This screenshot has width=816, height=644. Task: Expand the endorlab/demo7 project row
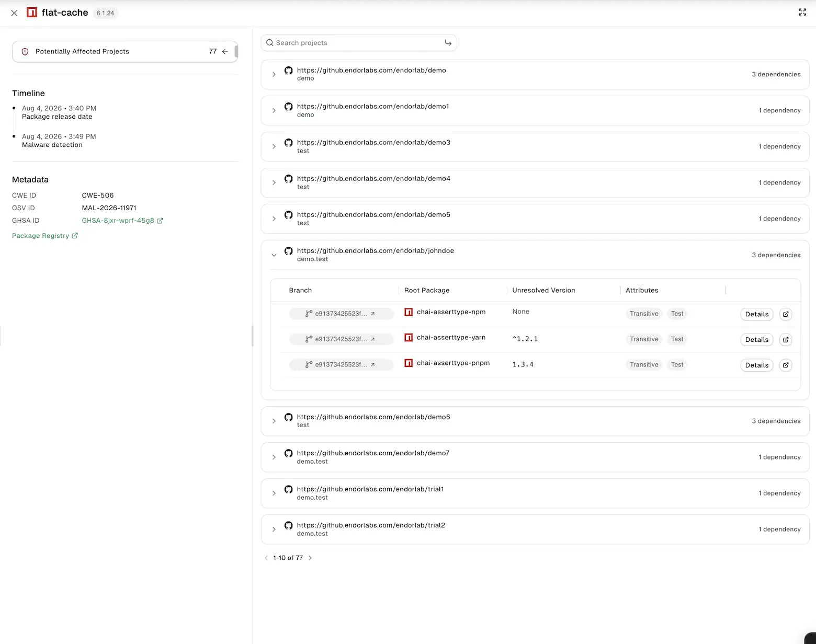coord(274,457)
